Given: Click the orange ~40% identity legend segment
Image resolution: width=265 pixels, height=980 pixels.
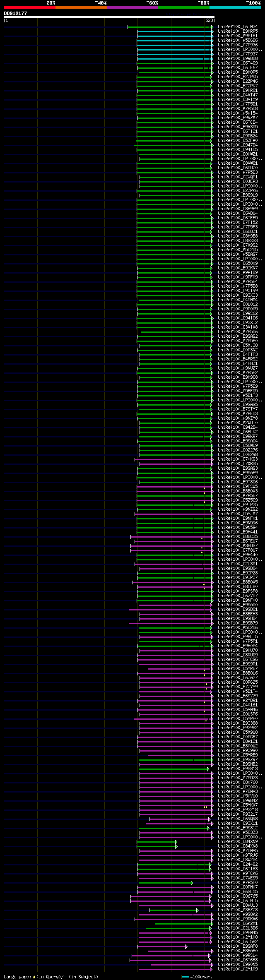Looking at the screenshot, I should [81, 7].
